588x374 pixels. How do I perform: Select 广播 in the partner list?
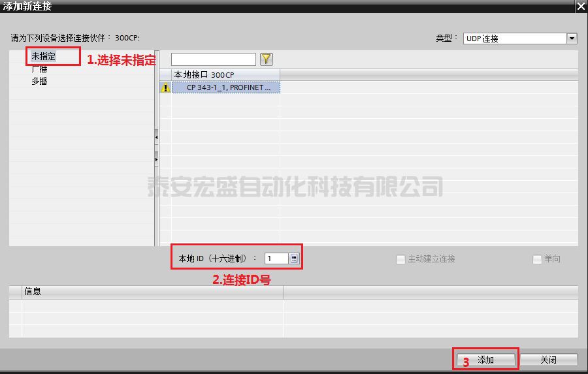39,69
